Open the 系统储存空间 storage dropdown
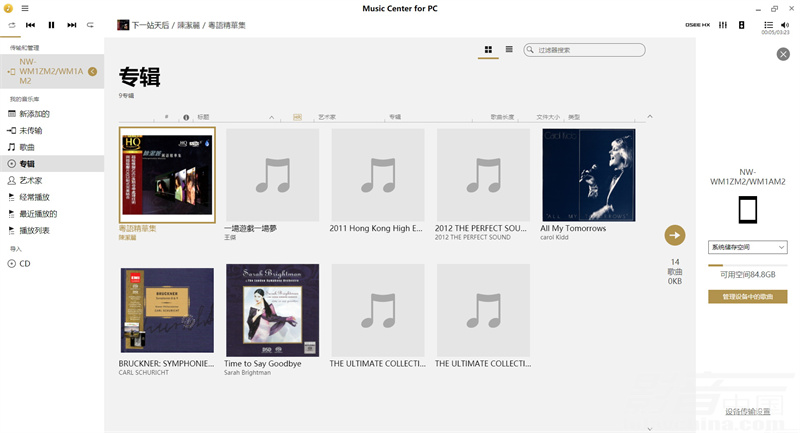800x433 pixels. [x=747, y=247]
